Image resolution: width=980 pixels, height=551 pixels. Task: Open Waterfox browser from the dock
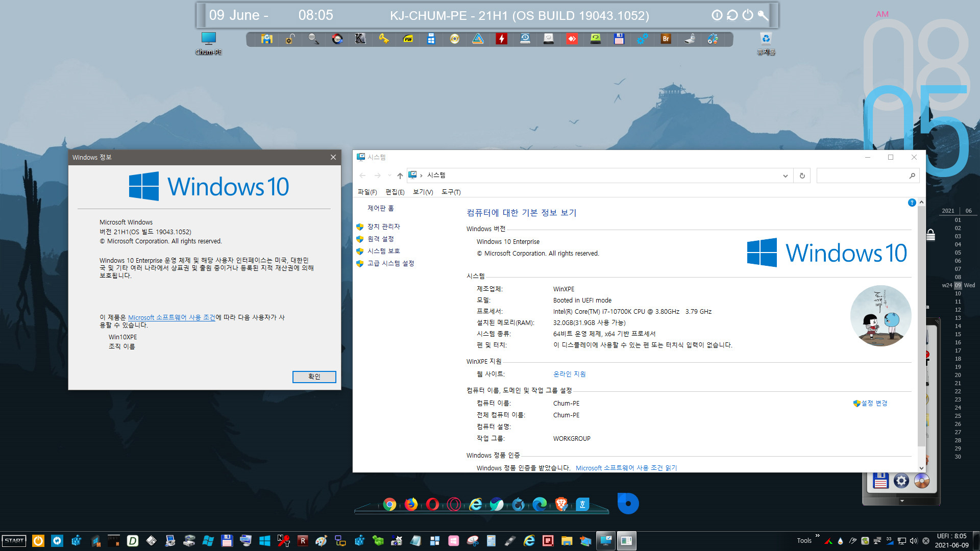click(x=518, y=505)
